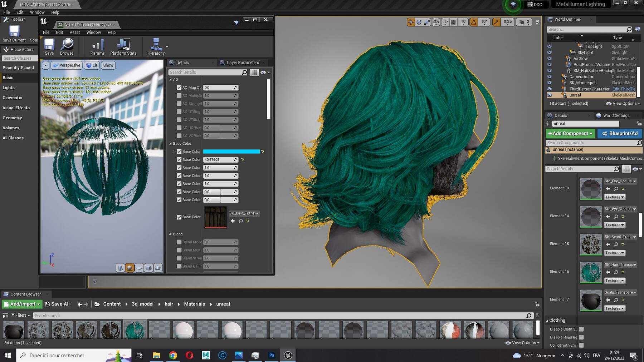Viewport: 644px width, 362px height.
Task: Use asset for Element 16 SH_Hair material
Action: point(608,272)
